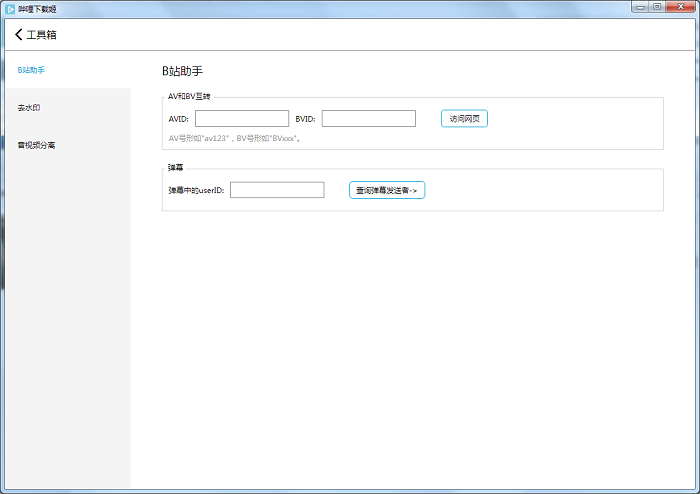Click the 哔哩下载姬 window title text

(39, 7)
